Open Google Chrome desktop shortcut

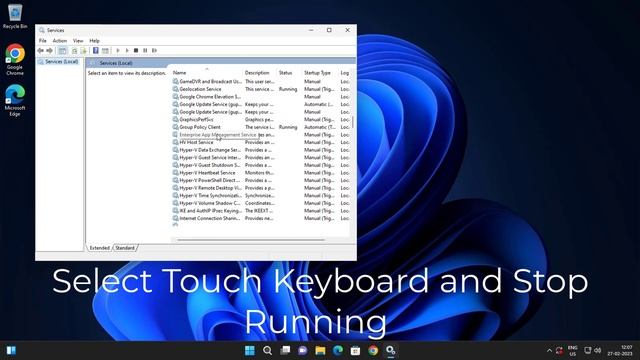[15, 59]
